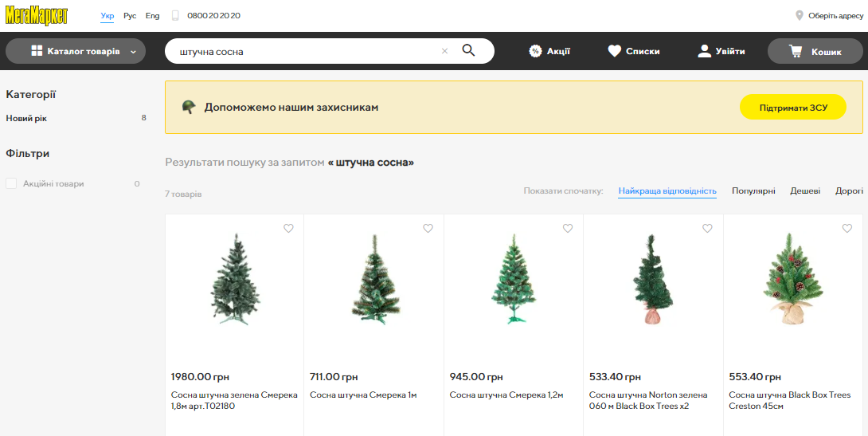Sort results by Популярні
Screen dimensions: 868x436
point(753,191)
